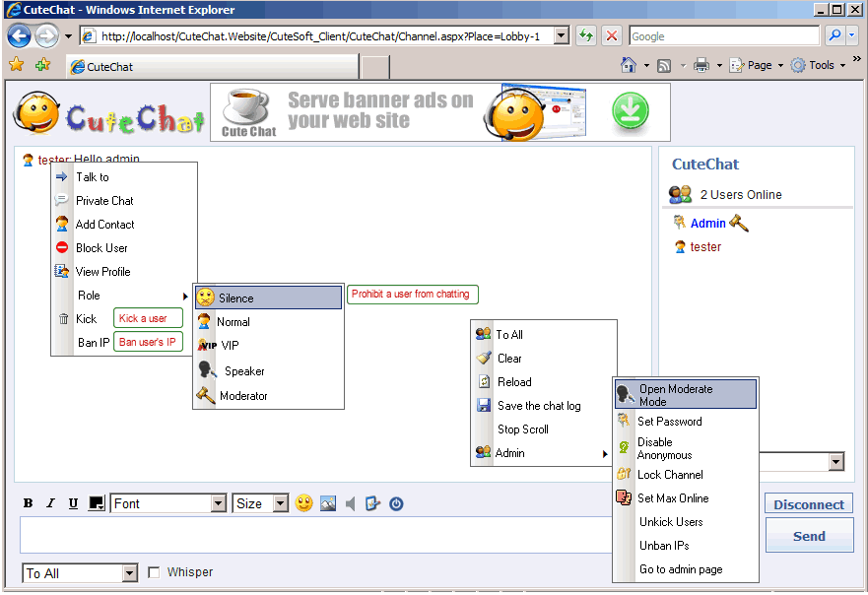Screen dimensions: 868x595
Task: Click Kick in the user menu
Action: [86, 319]
